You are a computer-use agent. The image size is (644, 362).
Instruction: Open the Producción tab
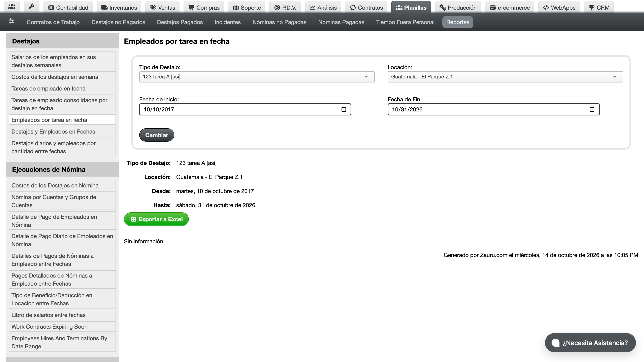458,7
